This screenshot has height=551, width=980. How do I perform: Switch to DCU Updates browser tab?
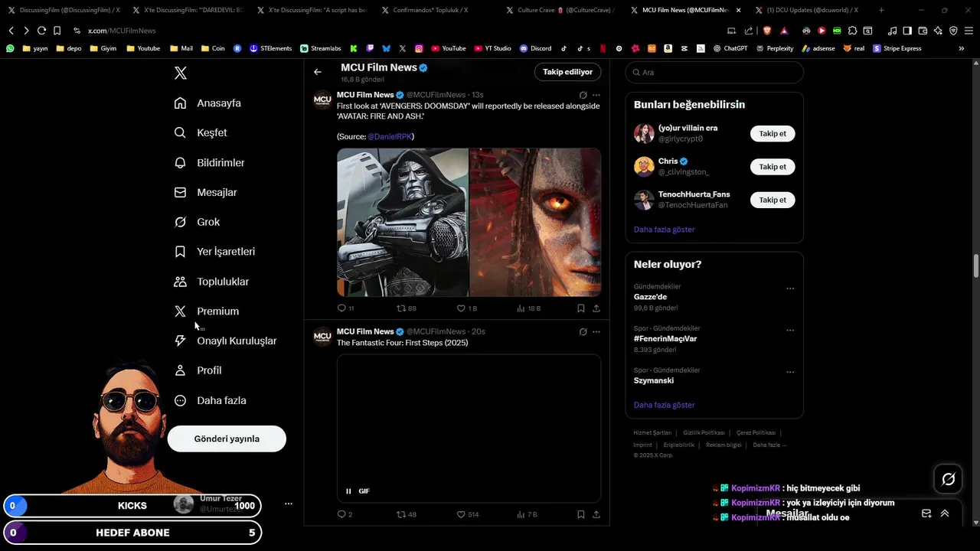(x=812, y=10)
